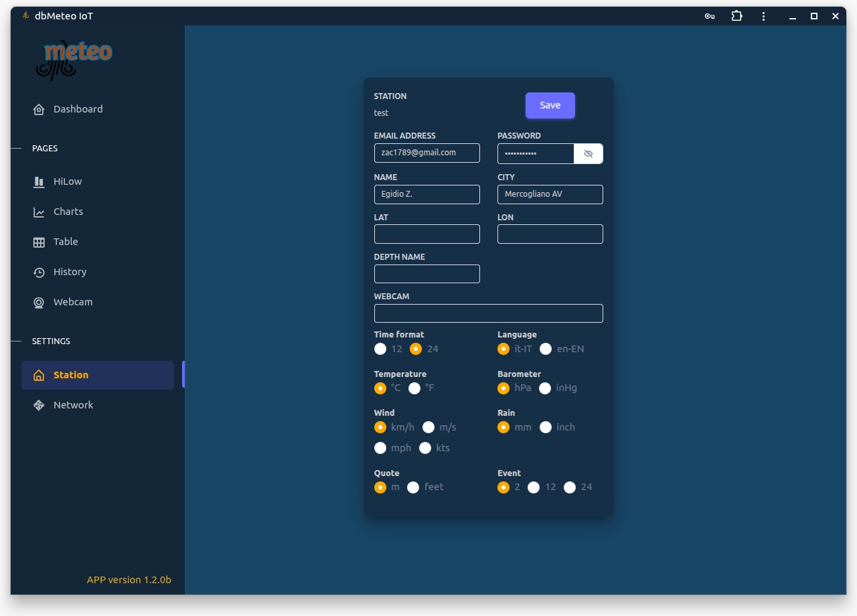Open the Dashboard home icon
The width and height of the screenshot is (857, 616).
tap(39, 110)
